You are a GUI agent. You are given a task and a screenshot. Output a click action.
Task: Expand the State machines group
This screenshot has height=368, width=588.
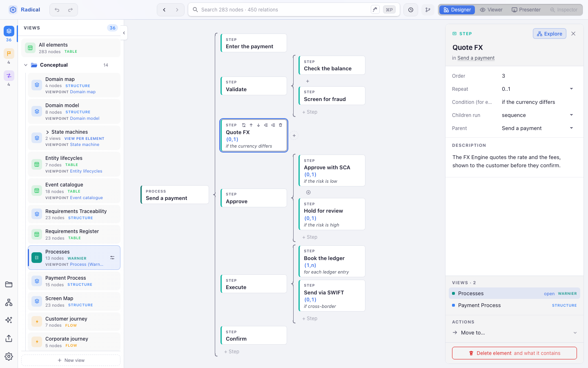47,132
